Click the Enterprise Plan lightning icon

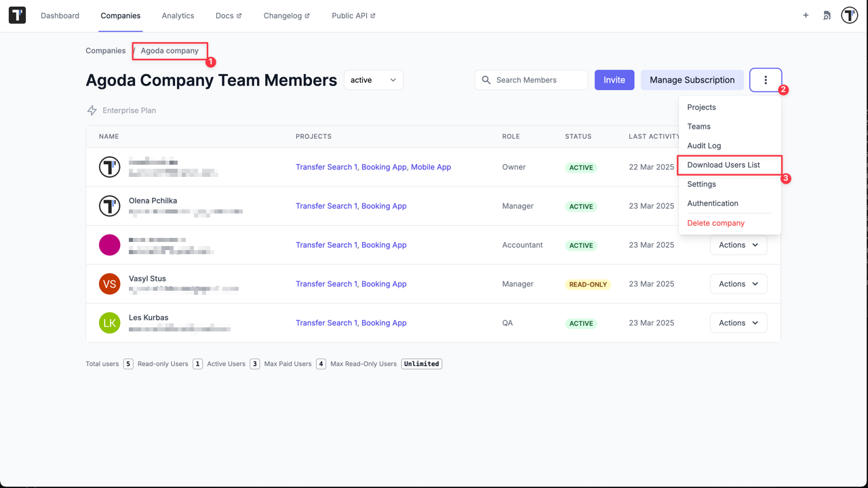click(91, 110)
